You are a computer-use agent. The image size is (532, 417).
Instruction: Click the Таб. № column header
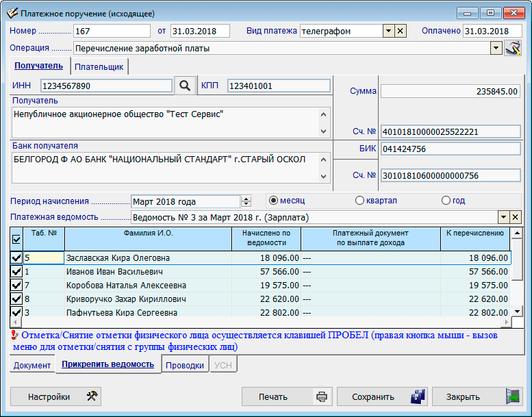point(44,239)
